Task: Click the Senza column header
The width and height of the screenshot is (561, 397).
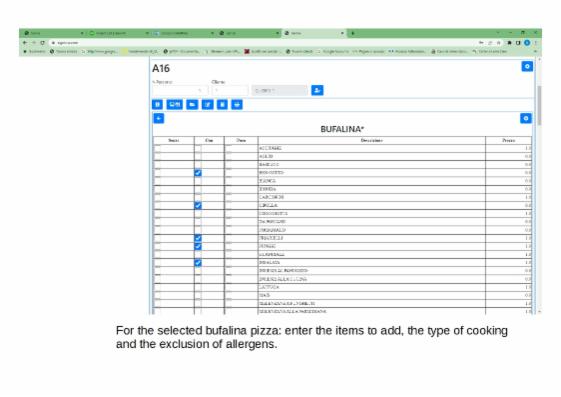Action: pyautogui.click(x=174, y=141)
